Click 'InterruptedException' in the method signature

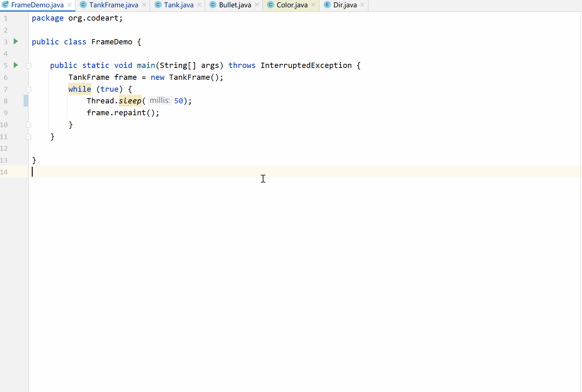pos(306,65)
